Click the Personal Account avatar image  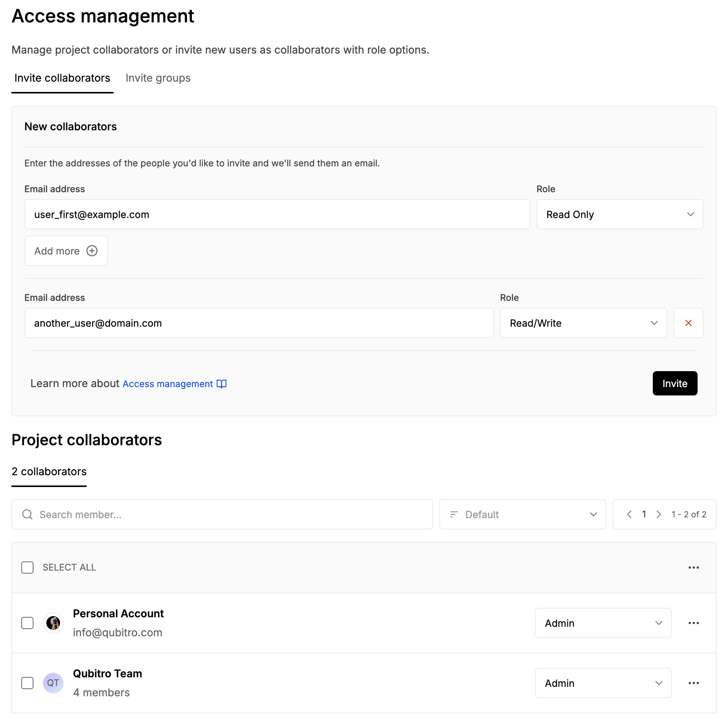pos(53,623)
